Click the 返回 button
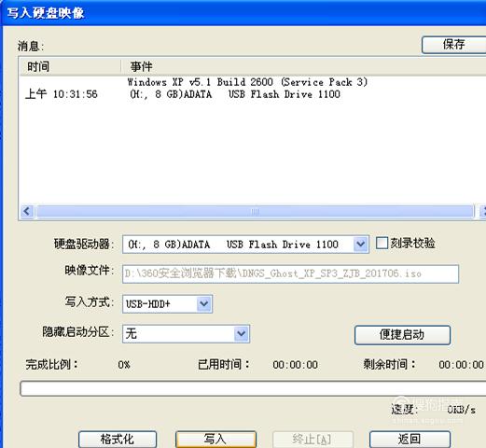The height and width of the screenshot is (448, 486). click(410, 439)
